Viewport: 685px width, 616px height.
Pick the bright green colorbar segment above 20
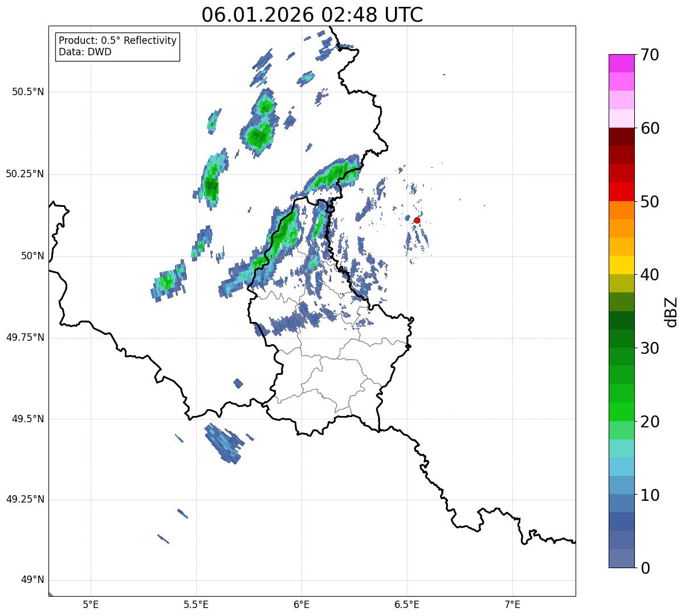621,411
